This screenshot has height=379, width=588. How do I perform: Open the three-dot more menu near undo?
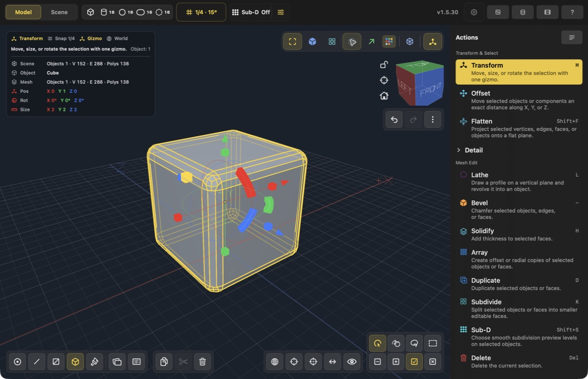[x=433, y=120]
